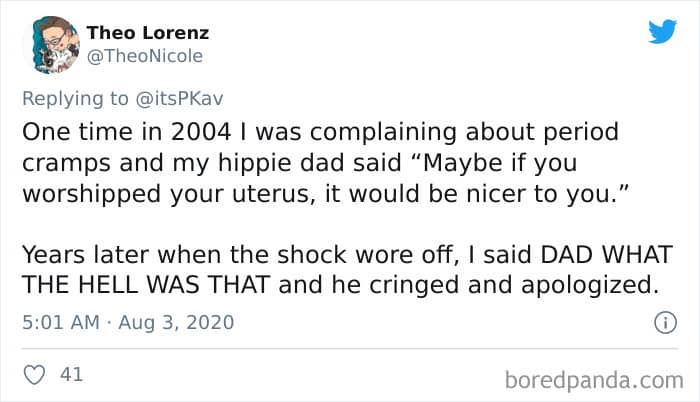This screenshot has height=402, width=700.
Task: Click the Twitter bird logo
Action: tap(662, 32)
